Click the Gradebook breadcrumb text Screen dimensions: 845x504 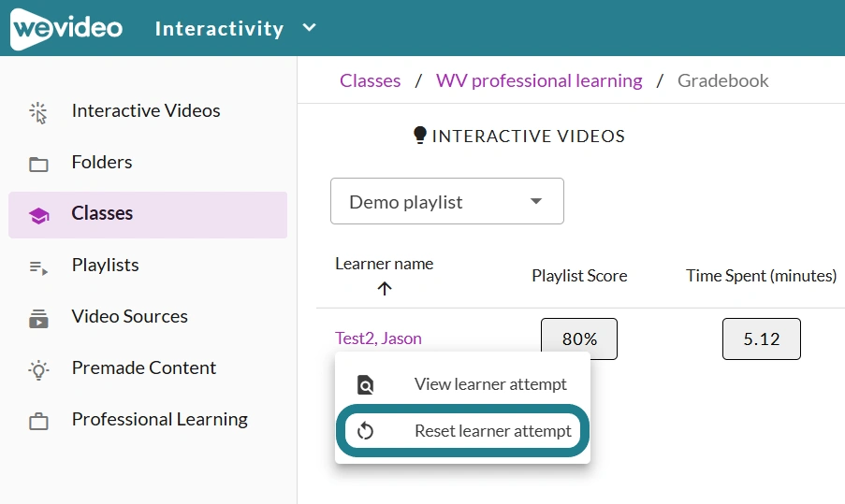722,80
